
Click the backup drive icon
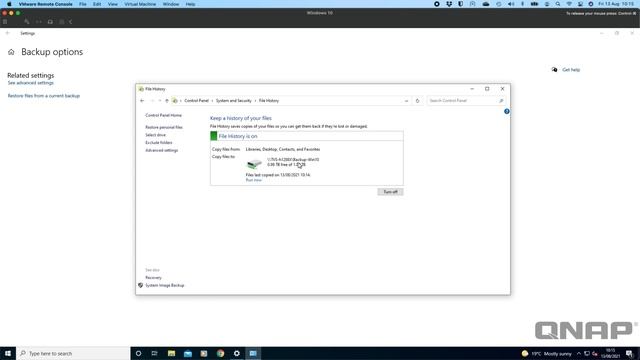click(254, 164)
